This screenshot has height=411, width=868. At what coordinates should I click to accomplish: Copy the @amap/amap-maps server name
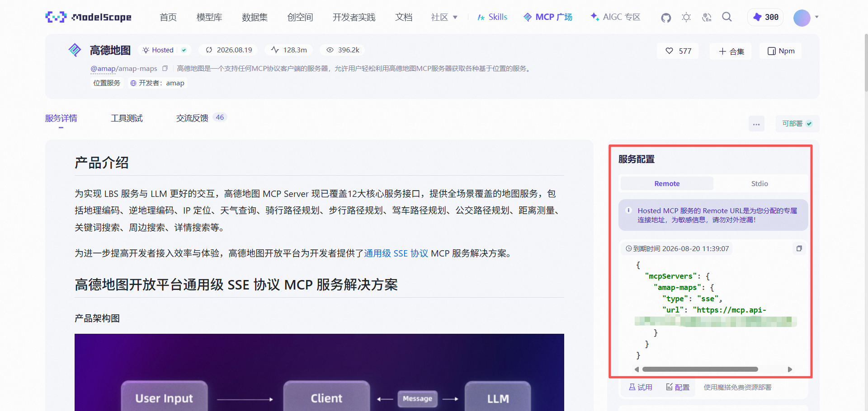[165, 69]
